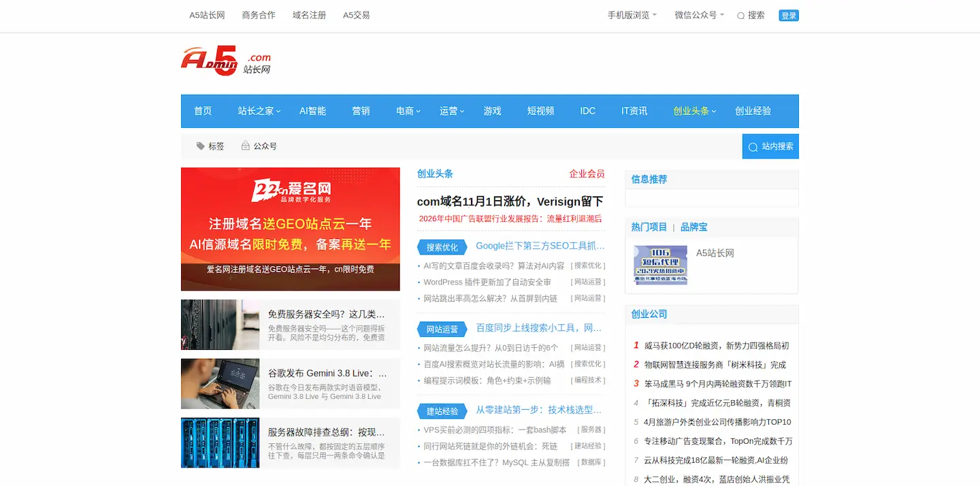
Task: Open the IDC navigation item
Action: [588, 111]
